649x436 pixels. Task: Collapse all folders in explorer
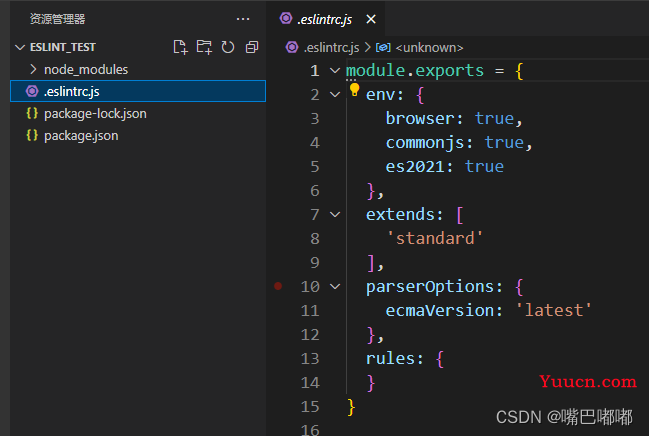(252, 47)
